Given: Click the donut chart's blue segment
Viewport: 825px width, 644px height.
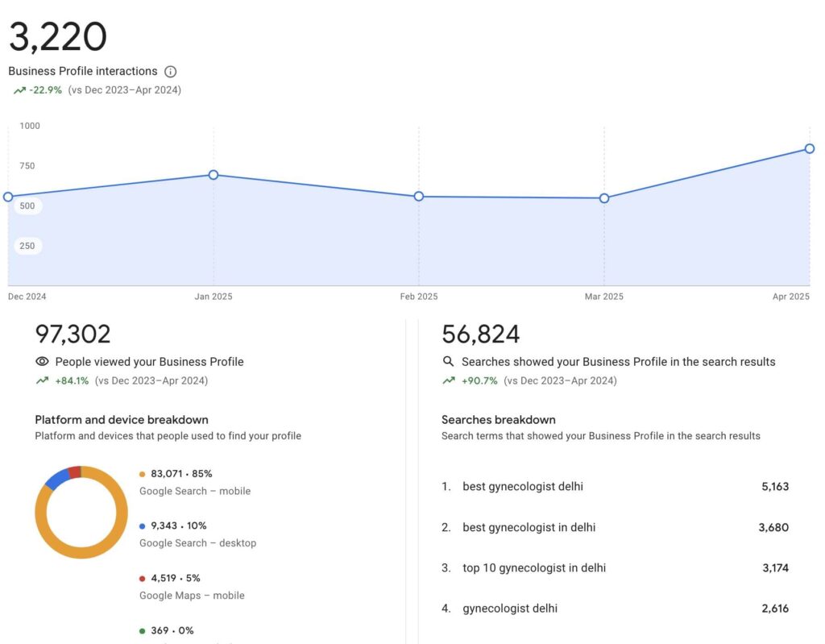Looking at the screenshot, I should coord(57,479).
